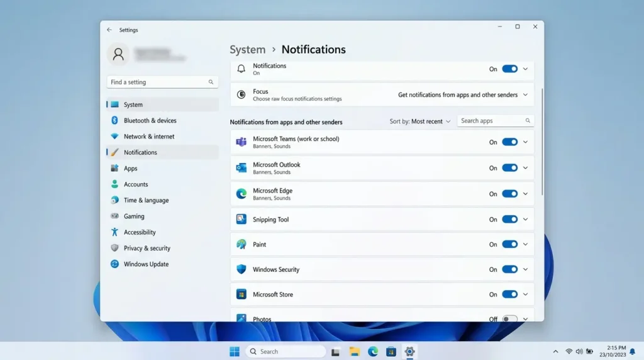Screen dimensions: 644x360
Task: Click the Microsoft Edge app icon in list
Action: (x=241, y=194)
